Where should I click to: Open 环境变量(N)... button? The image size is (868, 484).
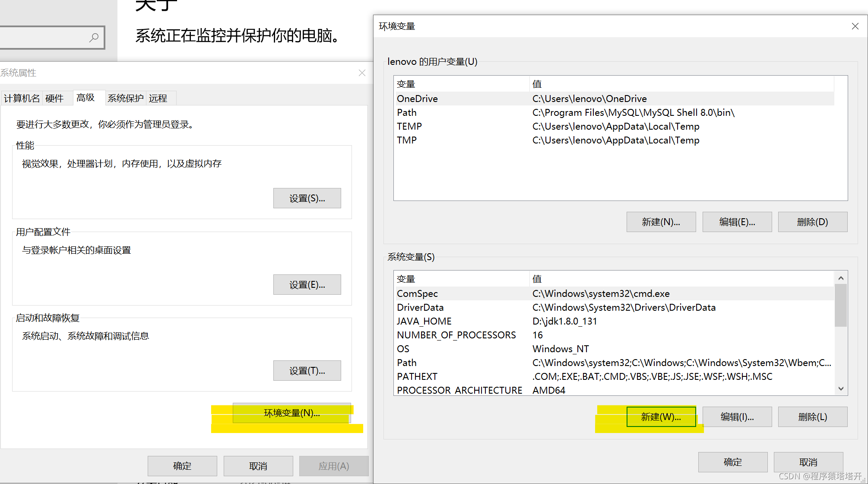coord(292,413)
